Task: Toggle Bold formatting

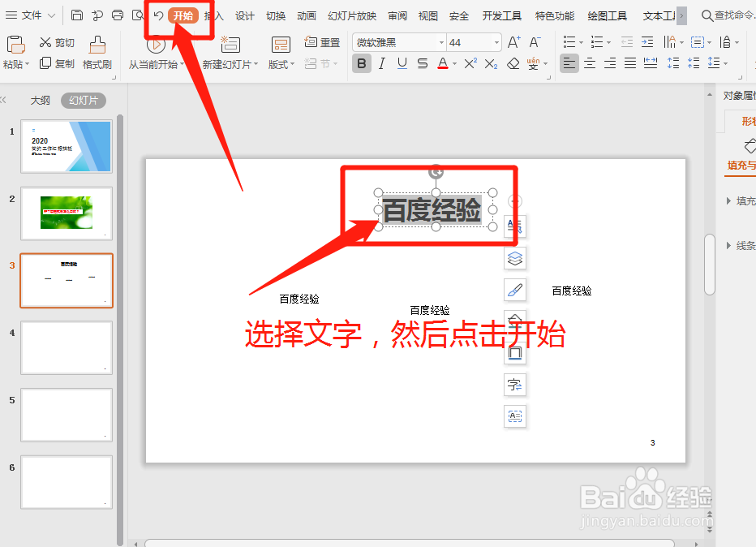Action: pyautogui.click(x=362, y=63)
